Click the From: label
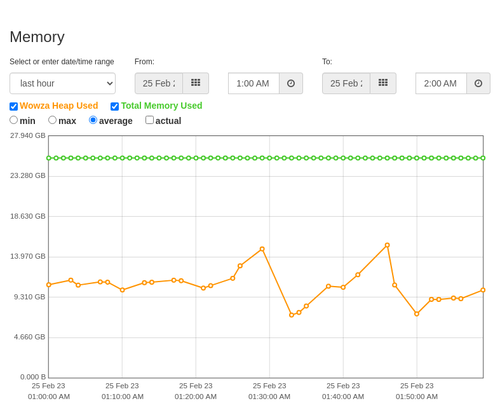500x403 pixels. point(144,62)
